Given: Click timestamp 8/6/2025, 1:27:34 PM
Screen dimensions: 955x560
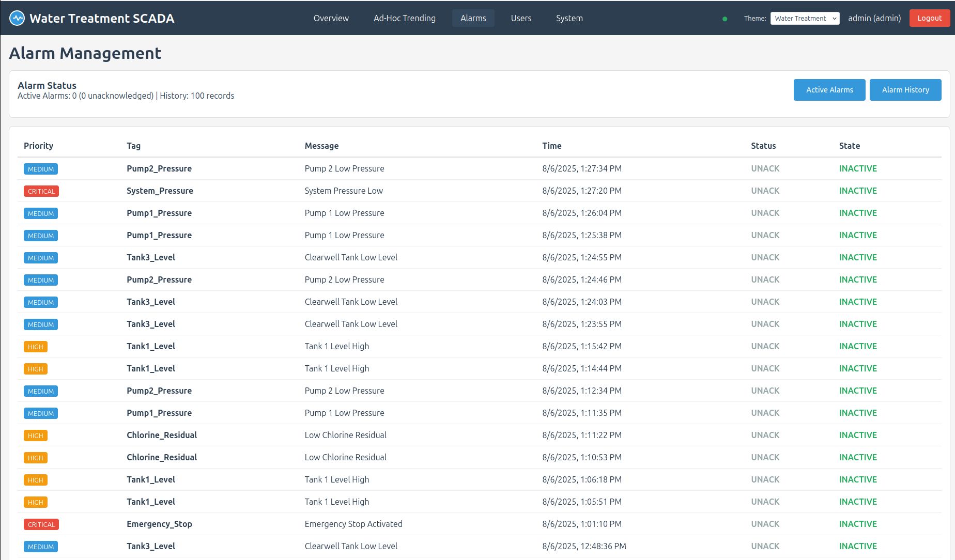Looking at the screenshot, I should pyautogui.click(x=582, y=168).
